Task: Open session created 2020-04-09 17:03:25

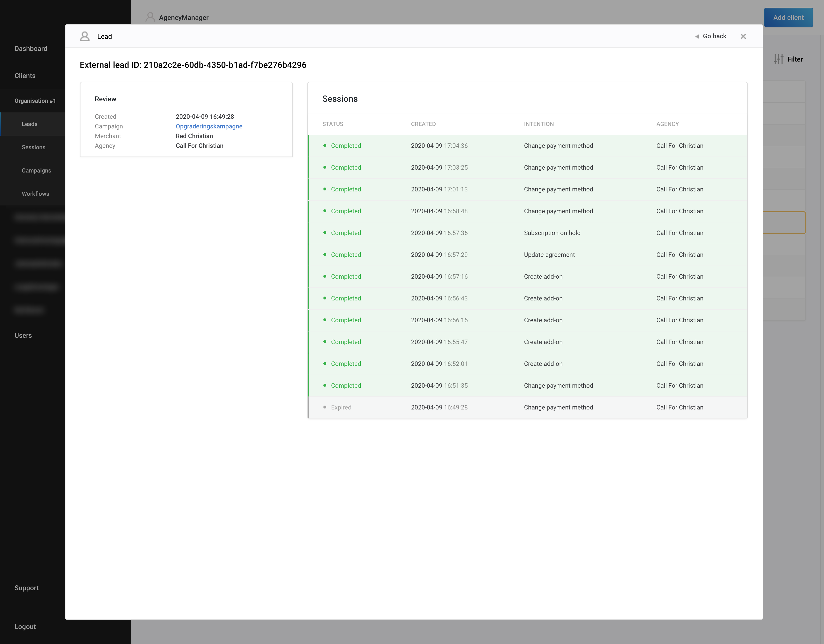Action: coord(528,168)
